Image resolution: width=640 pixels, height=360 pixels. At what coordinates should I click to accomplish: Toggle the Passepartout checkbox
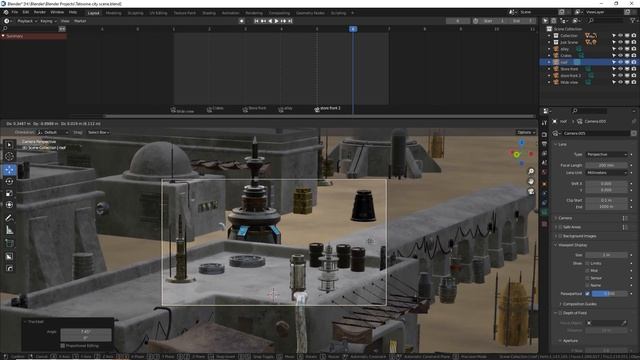pos(587,294)
